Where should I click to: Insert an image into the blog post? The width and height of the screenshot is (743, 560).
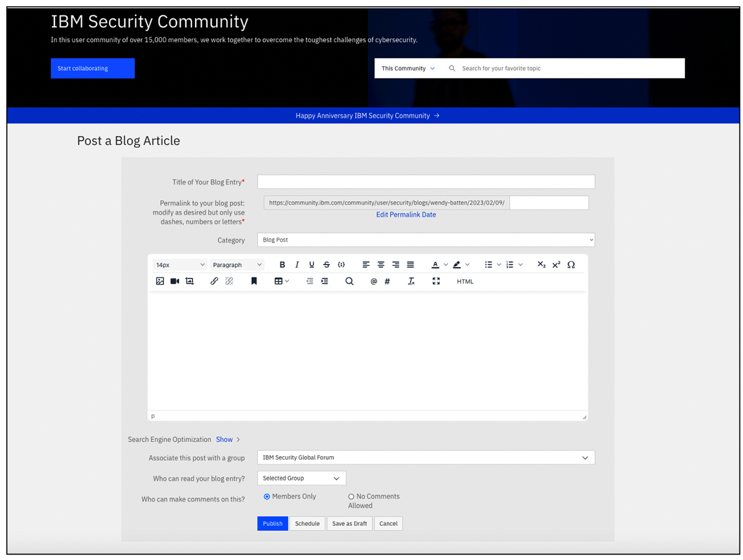[160, 281]
